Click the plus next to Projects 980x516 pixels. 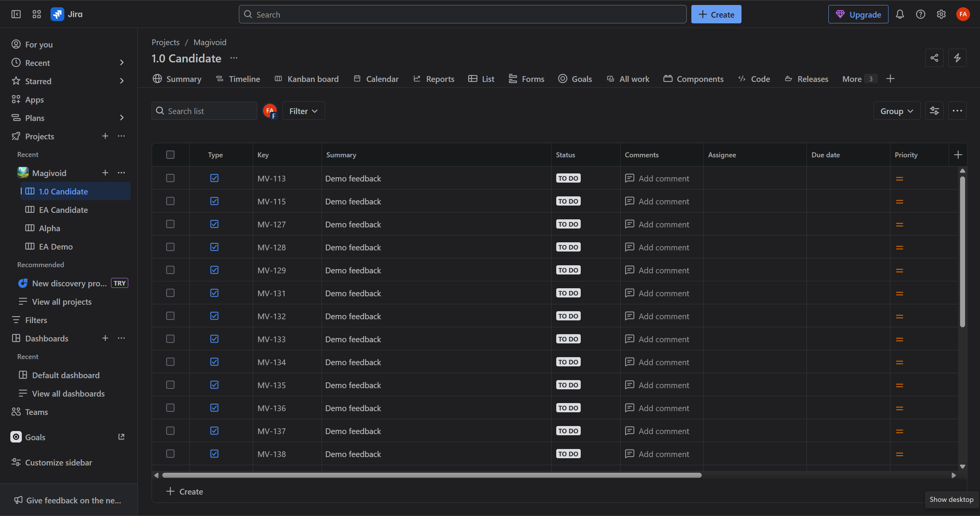[x=105, y=136]
